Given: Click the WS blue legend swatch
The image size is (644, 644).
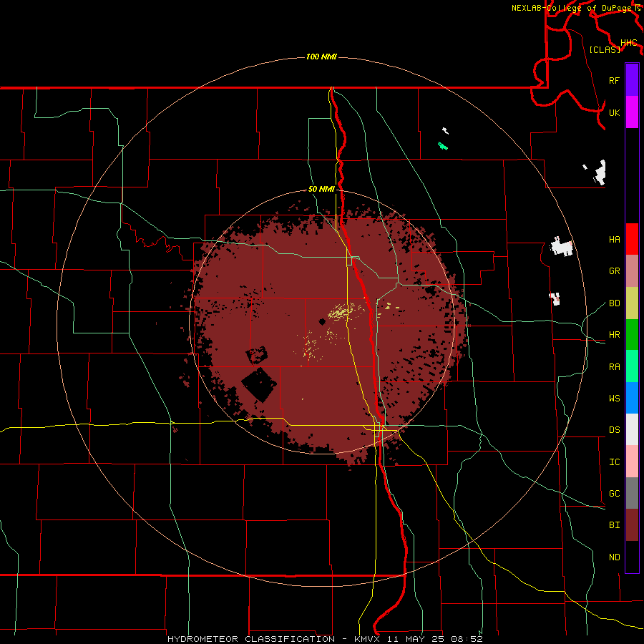Looking at the screenshot, I should pyautogui.click(x=632, y=398).
